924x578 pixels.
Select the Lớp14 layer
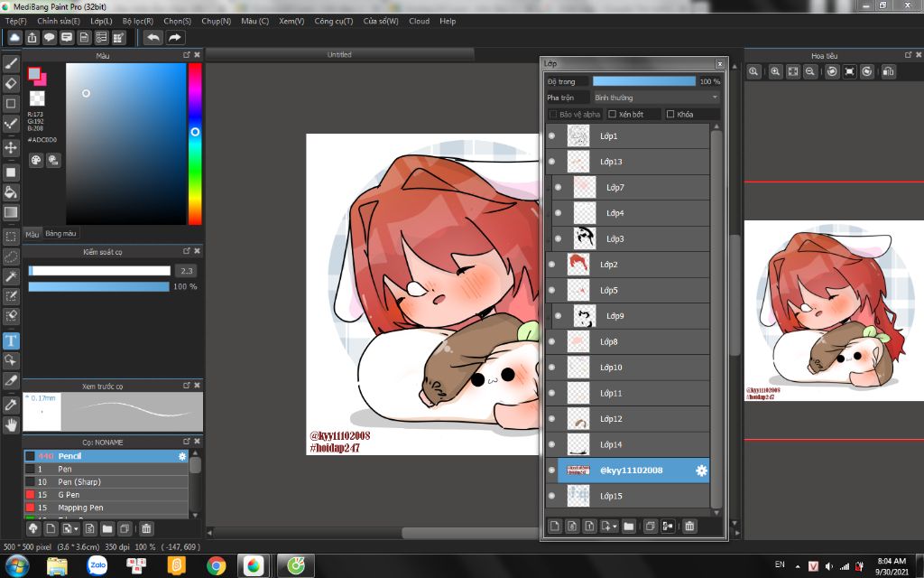point(628,444)
